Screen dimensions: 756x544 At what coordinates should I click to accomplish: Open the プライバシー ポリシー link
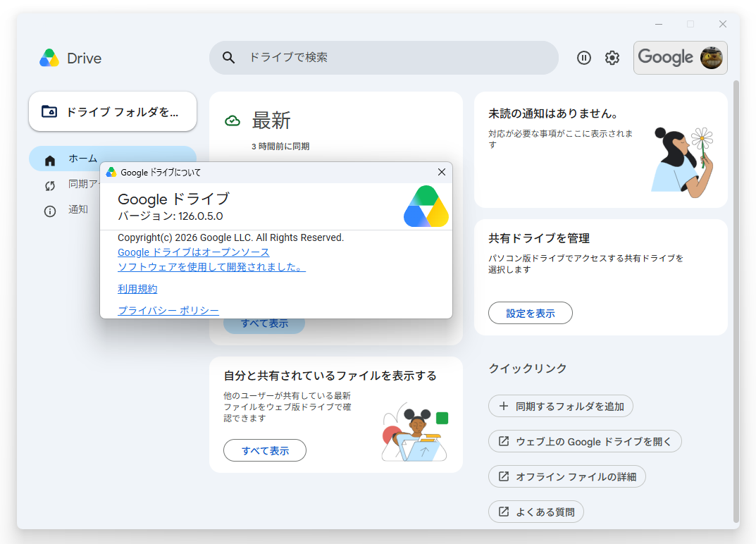point(168,311)
